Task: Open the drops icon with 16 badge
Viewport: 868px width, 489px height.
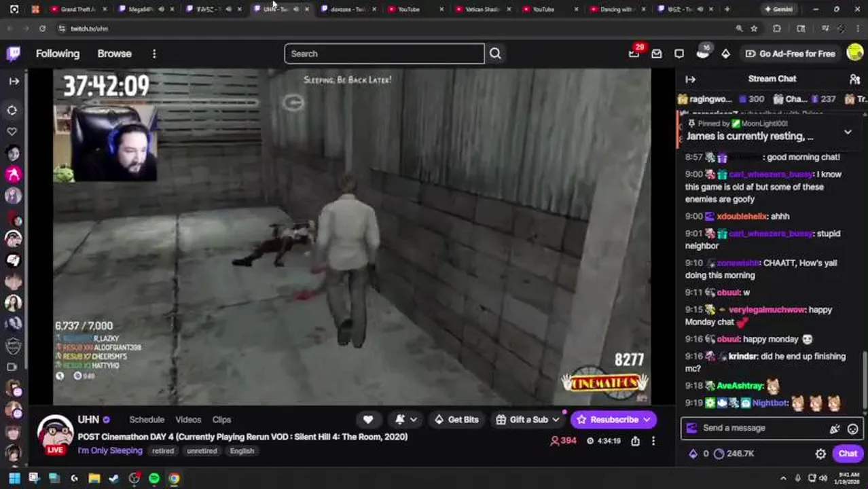Action: tap(703, 53)
